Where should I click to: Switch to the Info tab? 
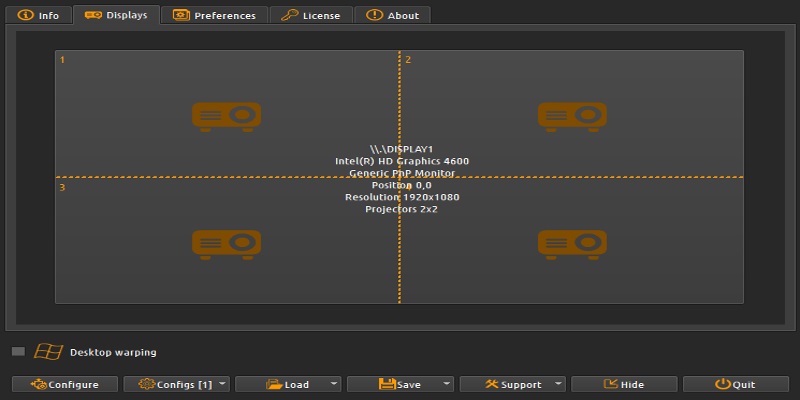(x=38, y=15)
